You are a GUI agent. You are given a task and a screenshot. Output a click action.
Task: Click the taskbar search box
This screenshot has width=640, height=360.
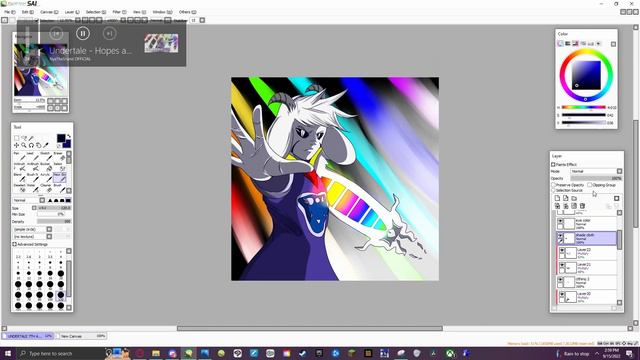coord(61,353)
